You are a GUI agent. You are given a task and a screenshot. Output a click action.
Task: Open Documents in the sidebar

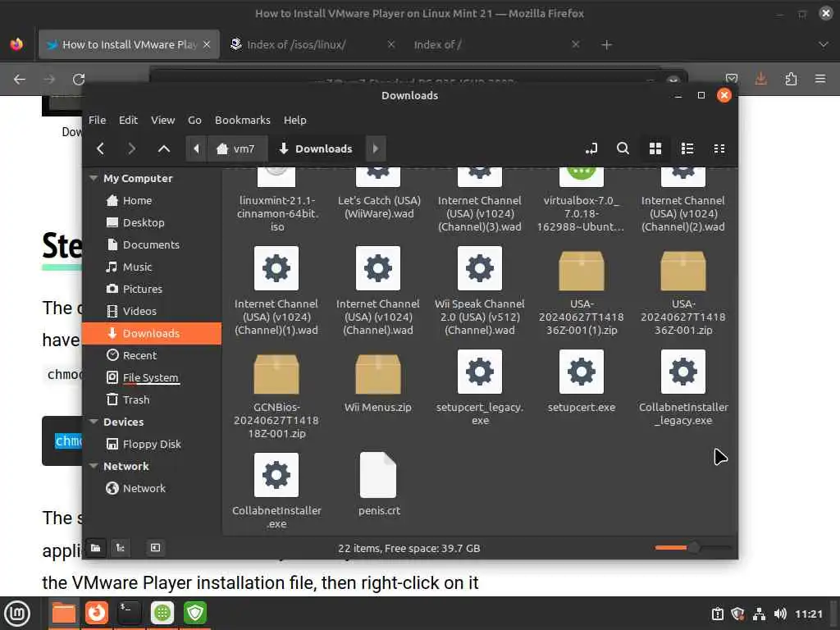coord(152,244)
